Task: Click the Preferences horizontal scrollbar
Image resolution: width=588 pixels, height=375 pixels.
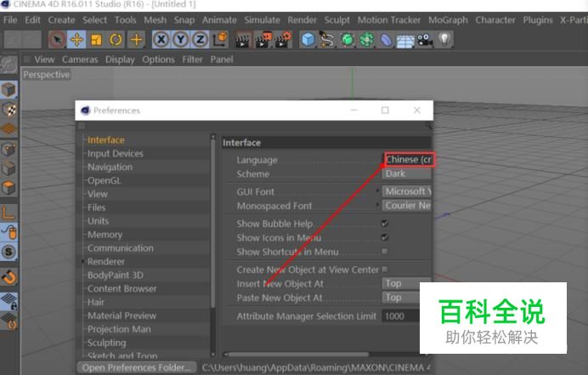Action: pyautogui.click(x=298, y=354)
